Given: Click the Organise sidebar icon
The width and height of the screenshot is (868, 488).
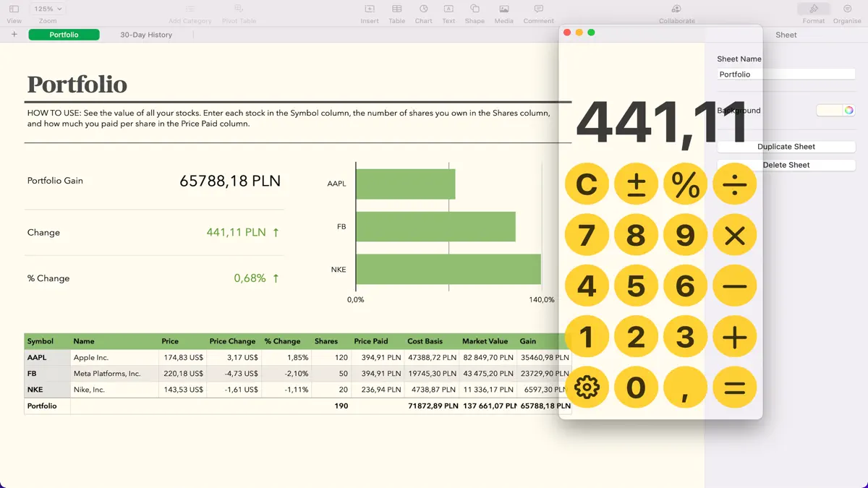Looking at the screenshot, I should click(x=847, y=11).
